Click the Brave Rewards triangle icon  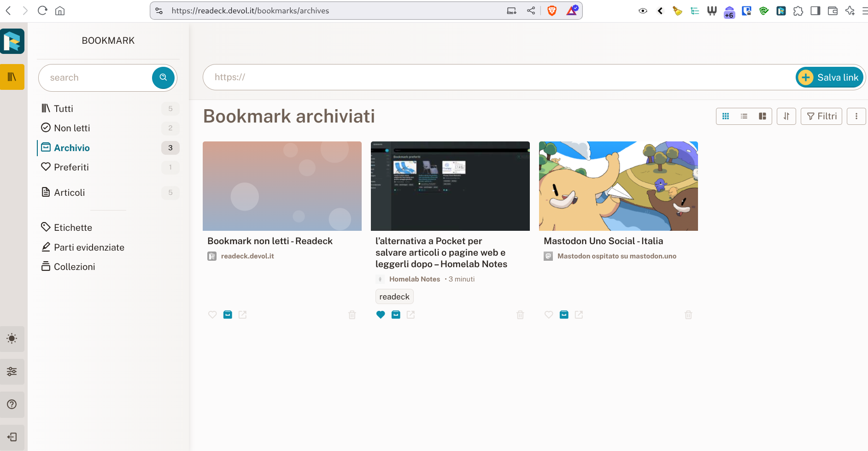click(x=572, y=11)
